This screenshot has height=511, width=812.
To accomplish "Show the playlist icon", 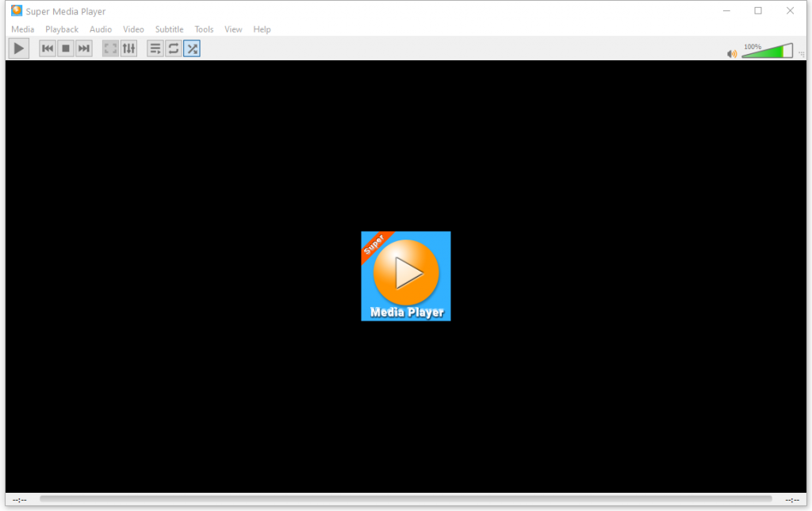I will 155,48.
